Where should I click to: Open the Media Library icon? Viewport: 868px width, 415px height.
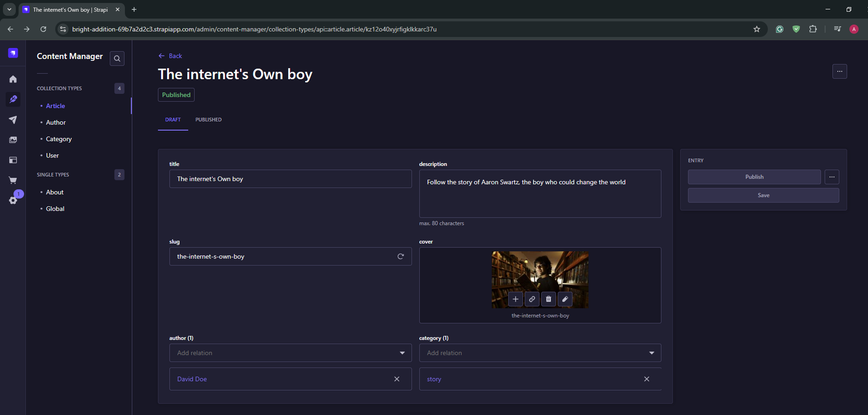coord(13,140)
